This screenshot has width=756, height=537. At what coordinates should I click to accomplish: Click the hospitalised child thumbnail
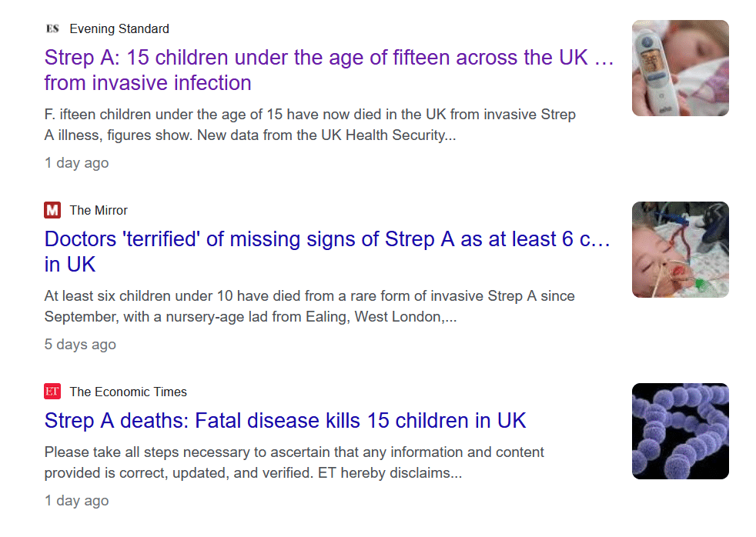[681, 249]
